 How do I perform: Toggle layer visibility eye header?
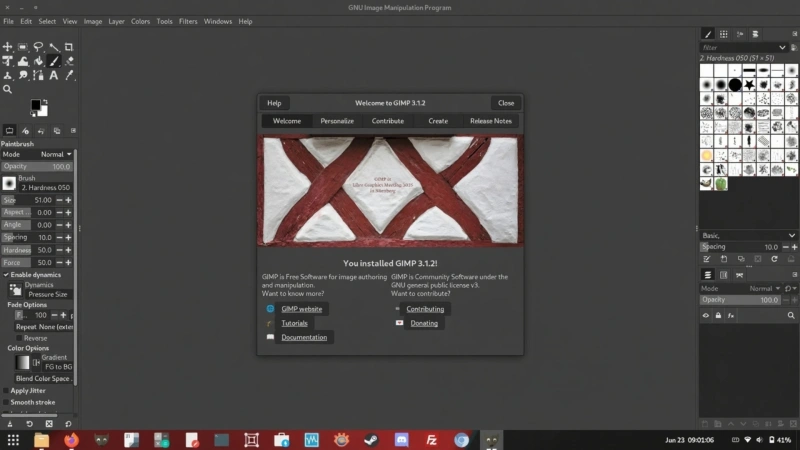click(x=706, y=316)
